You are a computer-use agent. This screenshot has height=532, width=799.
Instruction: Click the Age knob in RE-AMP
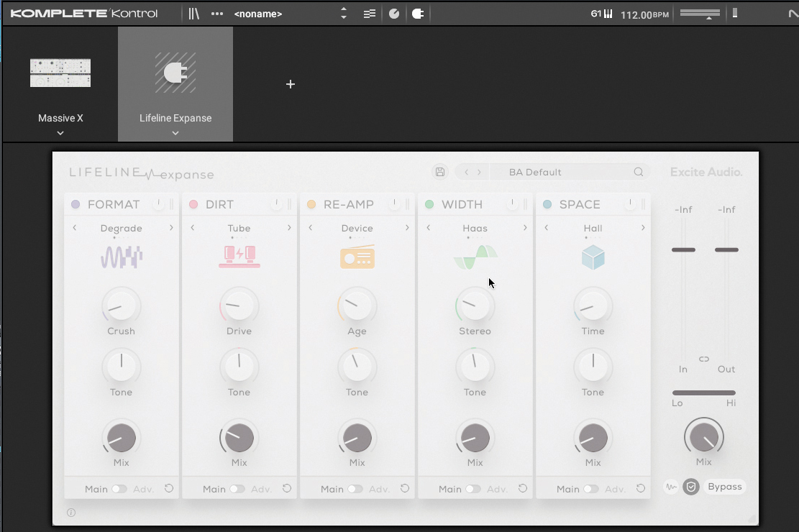(357, 306)
